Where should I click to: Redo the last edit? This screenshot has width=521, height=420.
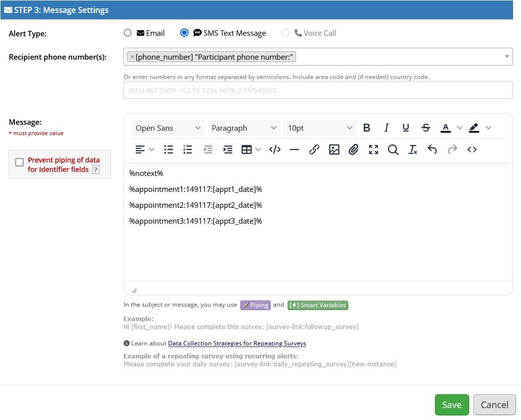(x=452, y=150)
